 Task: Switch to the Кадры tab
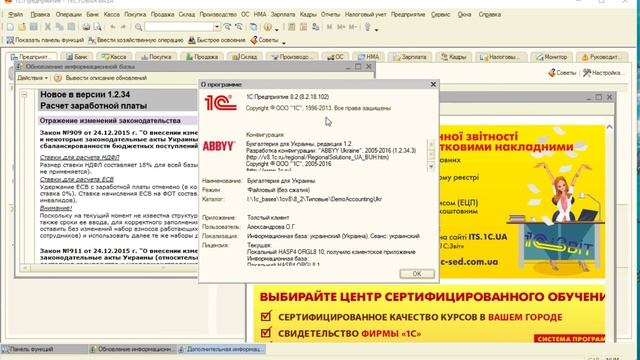453,57
